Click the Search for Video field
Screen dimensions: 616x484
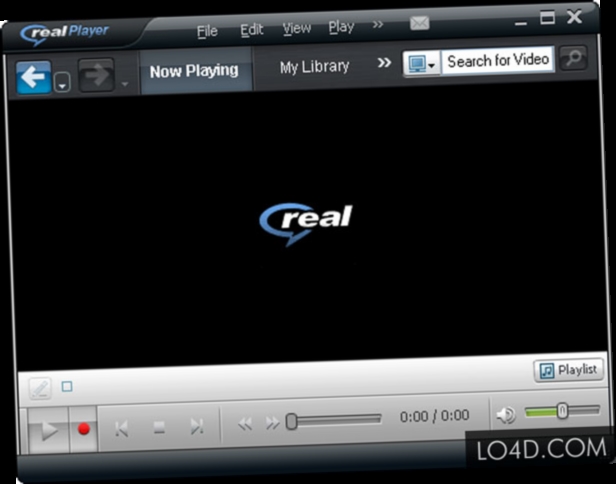pyautogui.click(x=498, y=60)
